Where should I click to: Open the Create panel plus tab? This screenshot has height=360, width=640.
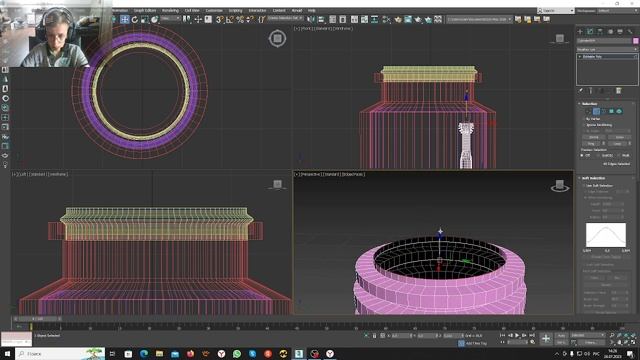coord(580,31)
